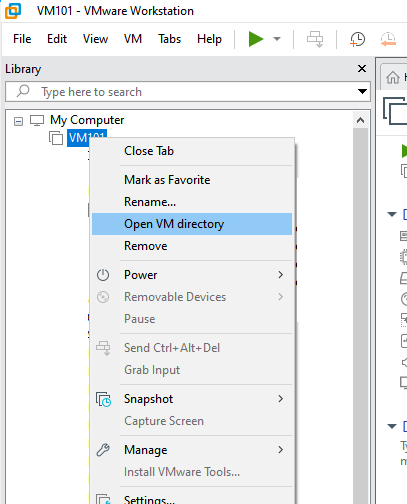Click the magnifier icon in Library search

pyautogui.click(x=23, y=91)
